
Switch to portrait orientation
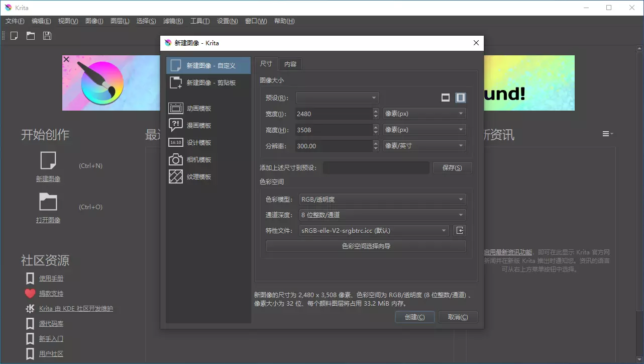click(461, 98)
